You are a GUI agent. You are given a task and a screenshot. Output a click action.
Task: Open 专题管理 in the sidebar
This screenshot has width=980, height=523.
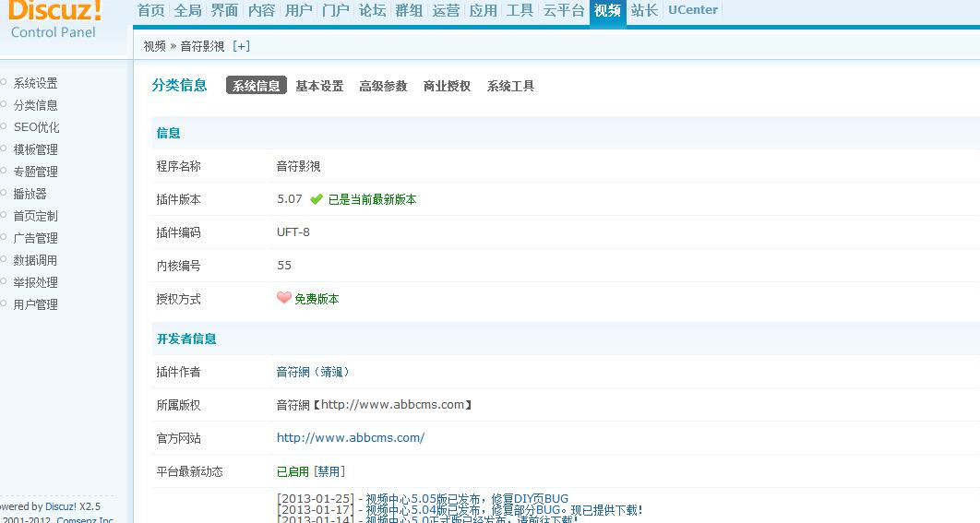36,172
